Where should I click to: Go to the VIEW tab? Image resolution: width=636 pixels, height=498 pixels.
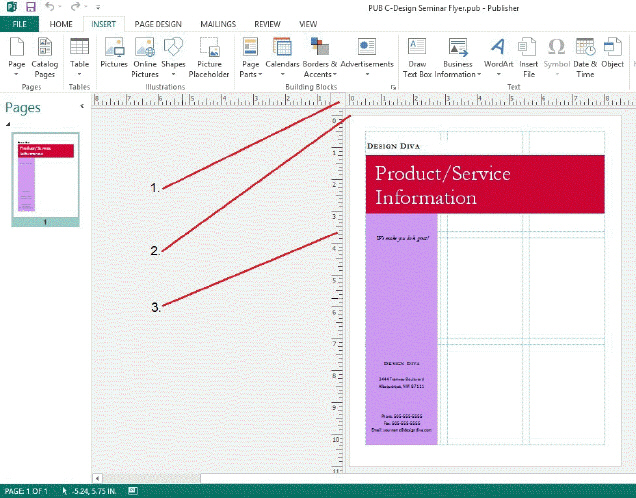(x=308, y=24)
